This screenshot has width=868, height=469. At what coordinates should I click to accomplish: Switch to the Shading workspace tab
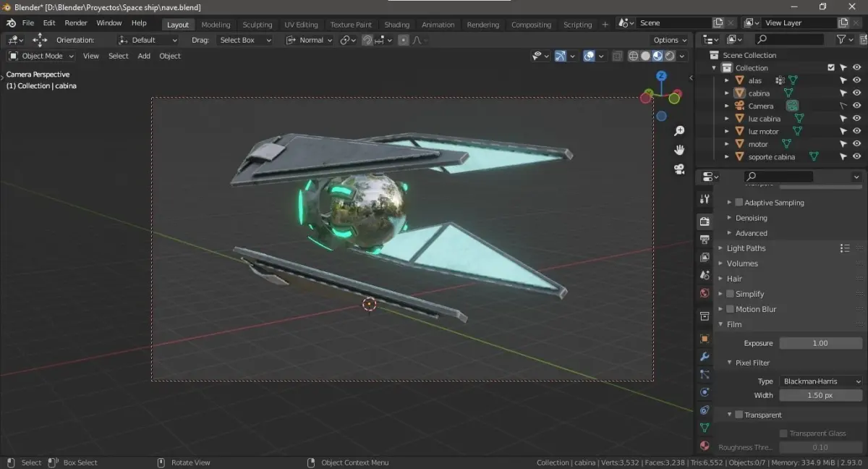(x=396, y=25)
